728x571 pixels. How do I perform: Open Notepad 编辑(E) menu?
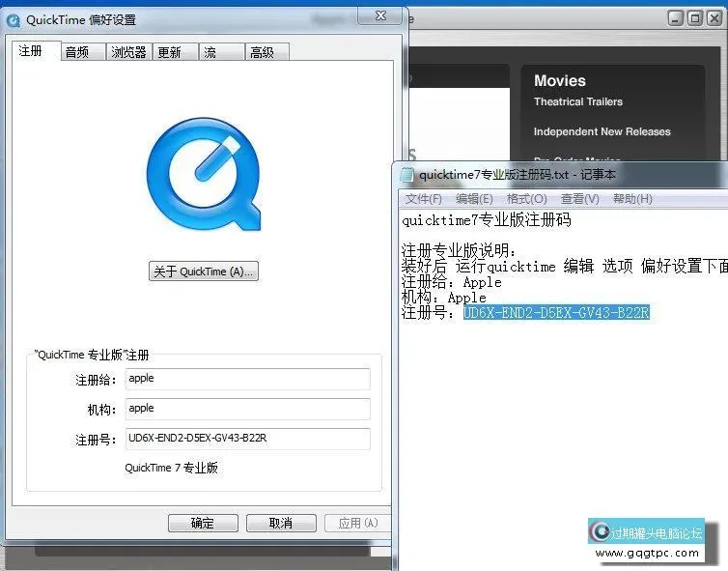click(x=474, y=199)
